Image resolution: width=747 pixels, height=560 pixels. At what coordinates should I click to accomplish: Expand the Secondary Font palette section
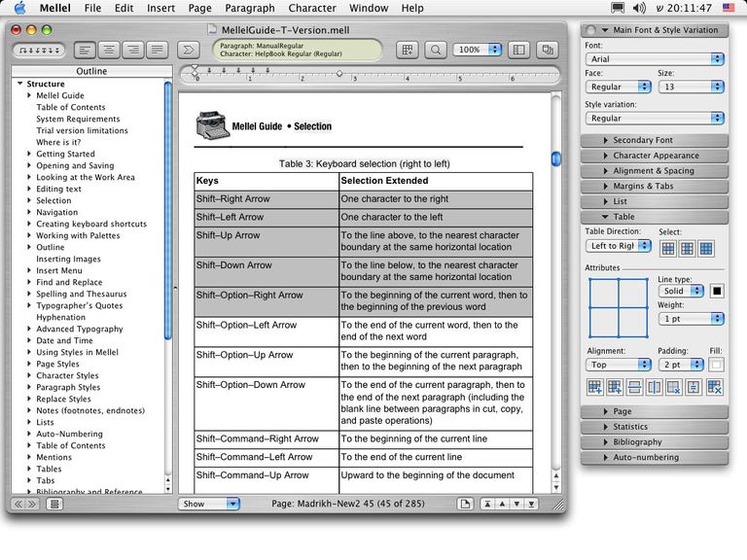655,140
